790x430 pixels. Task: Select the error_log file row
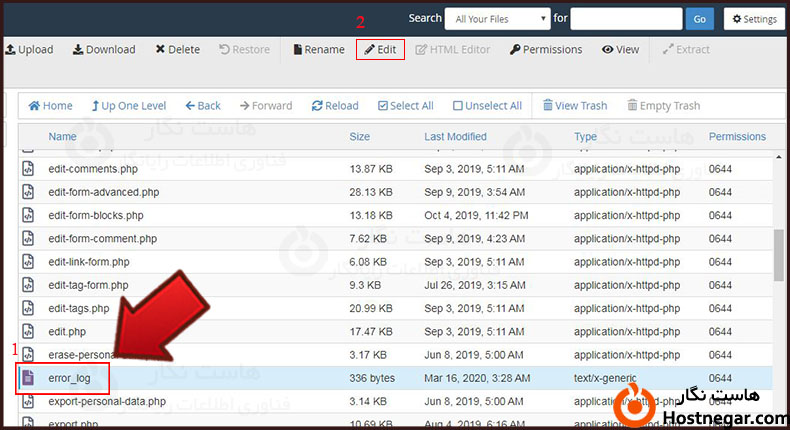69,378
